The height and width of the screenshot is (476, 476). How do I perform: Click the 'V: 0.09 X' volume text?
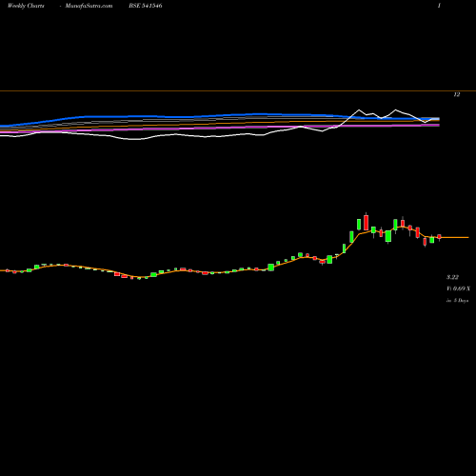click(x=459, y=288)
